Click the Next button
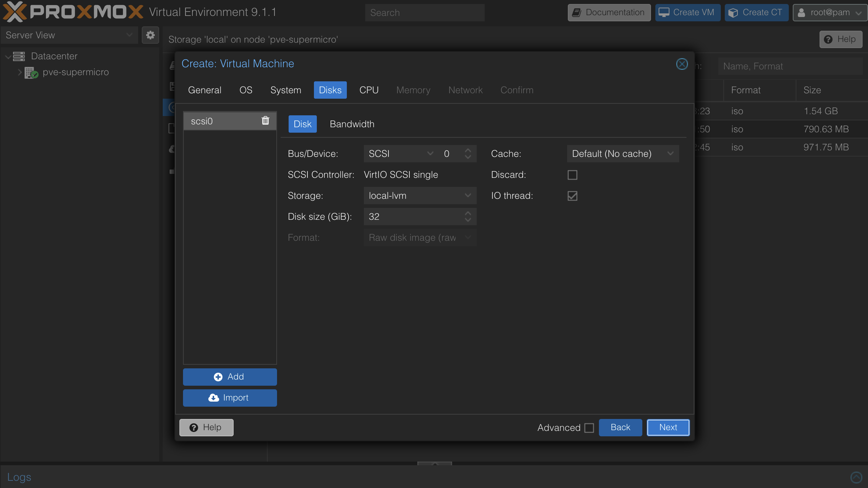 668,427
